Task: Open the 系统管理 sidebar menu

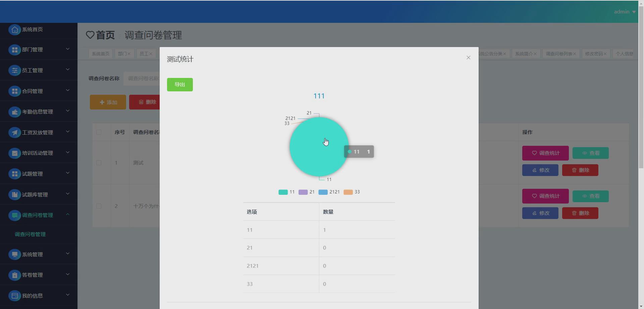Action: point(39,255)
